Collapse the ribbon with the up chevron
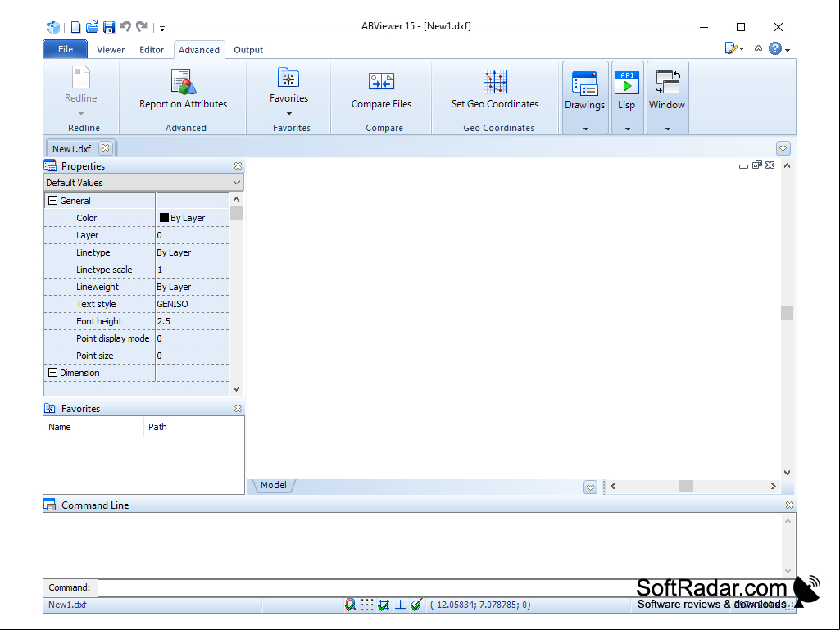The height and width of the screenshot is (630, 840). 758,49
